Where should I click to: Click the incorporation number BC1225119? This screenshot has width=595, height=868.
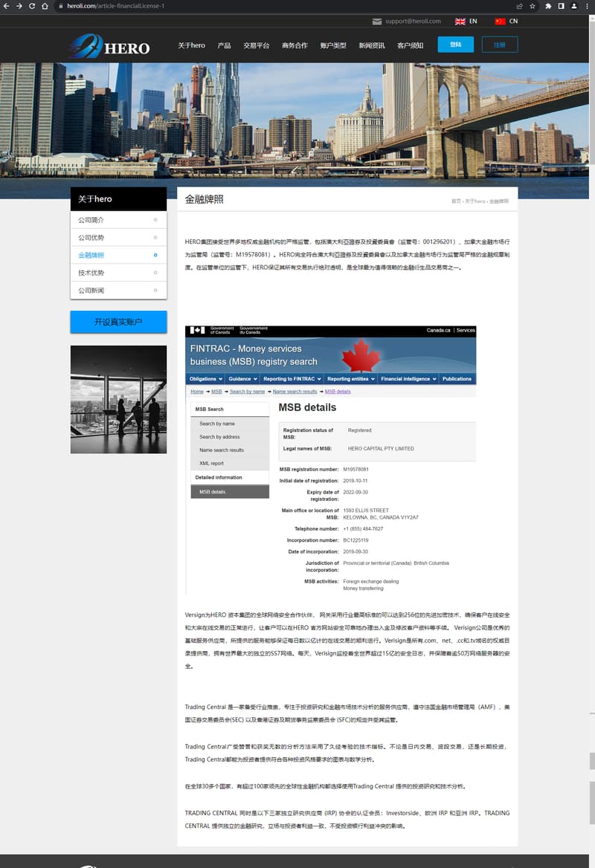click(356, 540)
